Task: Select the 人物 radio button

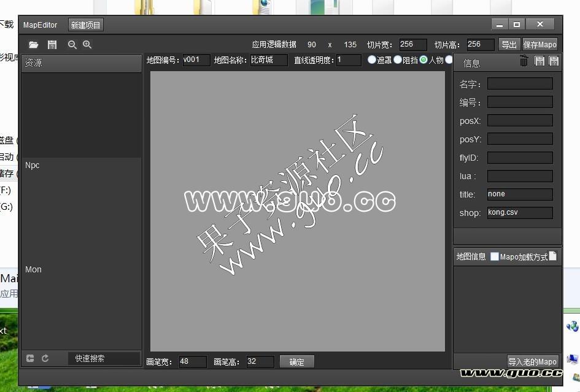Action: click(x=423, y=60)
